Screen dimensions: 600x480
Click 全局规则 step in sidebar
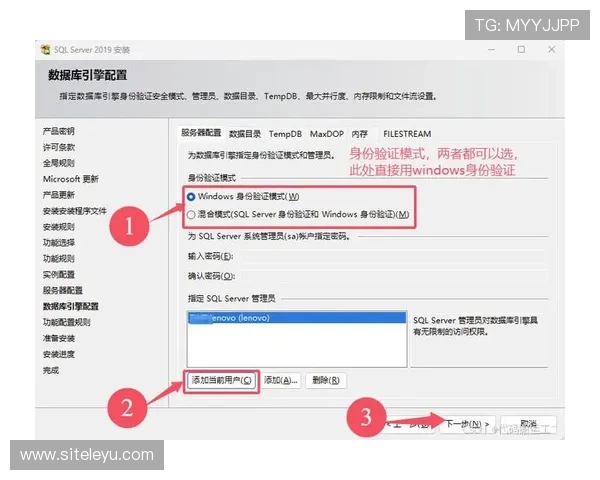point(59,163)
